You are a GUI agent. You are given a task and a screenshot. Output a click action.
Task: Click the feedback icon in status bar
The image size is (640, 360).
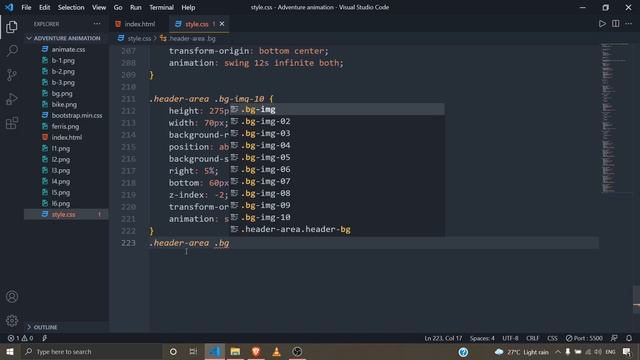(x=614, y=338)
